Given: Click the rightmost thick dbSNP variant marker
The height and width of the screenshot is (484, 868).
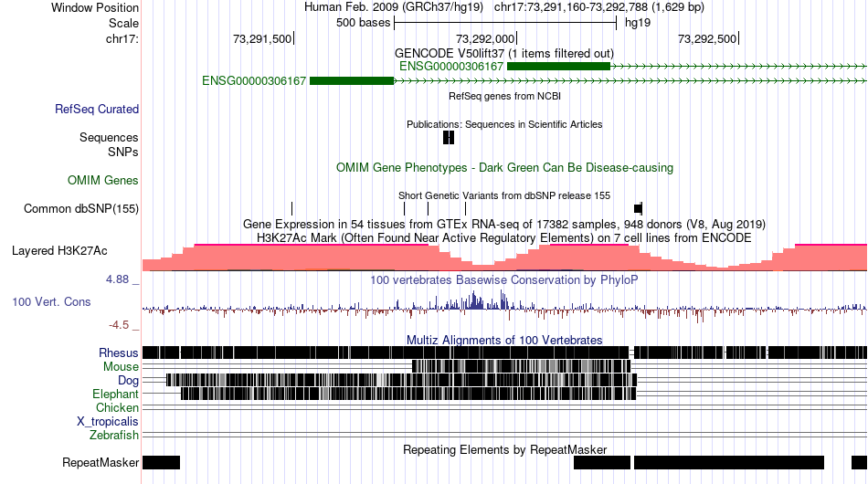Looking at the screenshot, I should tap(639, 208).
